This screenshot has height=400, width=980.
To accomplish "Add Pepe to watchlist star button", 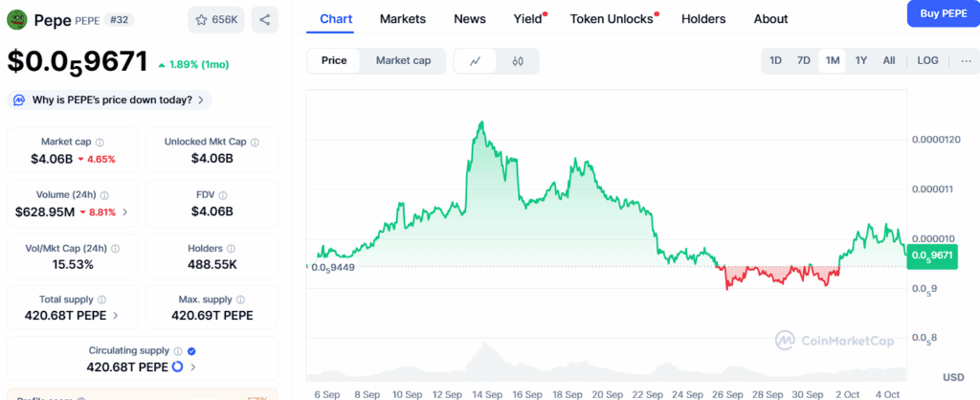I will point(215,19).
